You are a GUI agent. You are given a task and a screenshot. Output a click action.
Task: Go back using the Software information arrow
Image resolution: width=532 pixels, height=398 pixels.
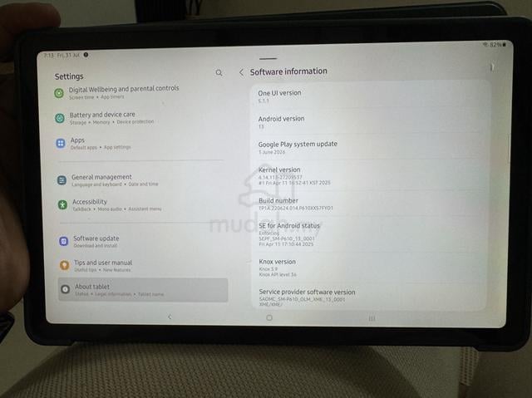tap(241, 72)
